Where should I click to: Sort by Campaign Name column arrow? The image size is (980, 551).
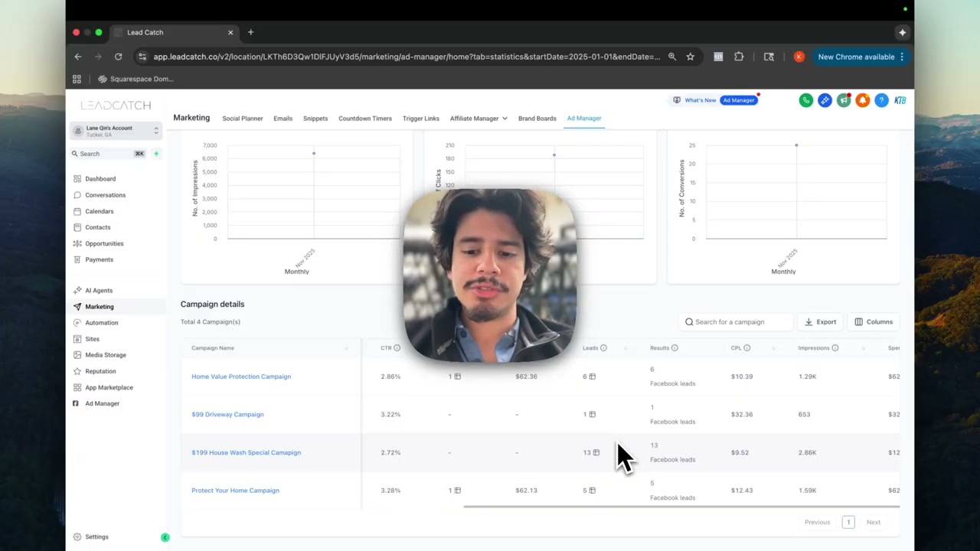[x=346, y=349]
